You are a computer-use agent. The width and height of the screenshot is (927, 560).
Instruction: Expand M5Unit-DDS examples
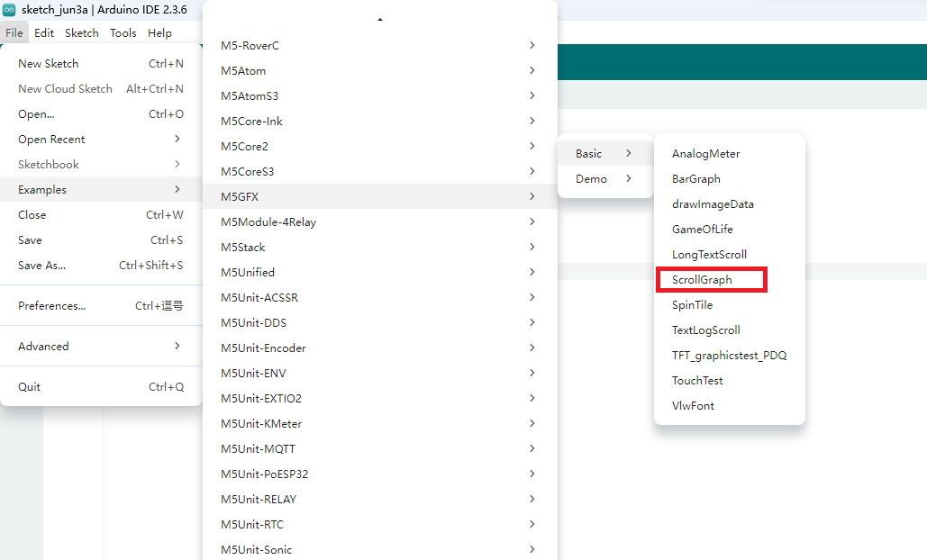click(380, 322)
